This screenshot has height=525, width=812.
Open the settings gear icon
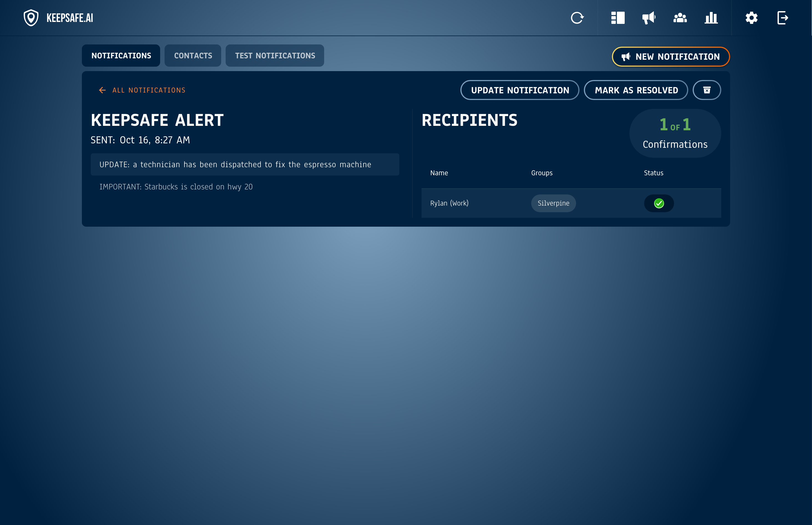point(752,18)
